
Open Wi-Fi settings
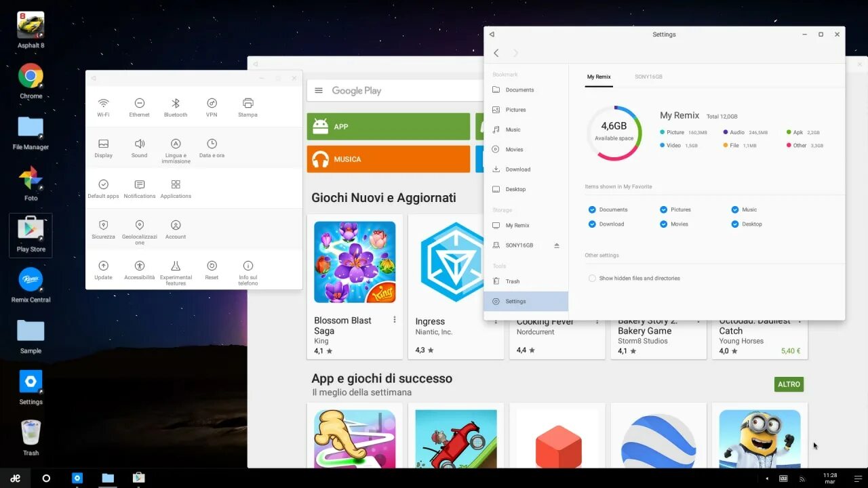point(103,106)
